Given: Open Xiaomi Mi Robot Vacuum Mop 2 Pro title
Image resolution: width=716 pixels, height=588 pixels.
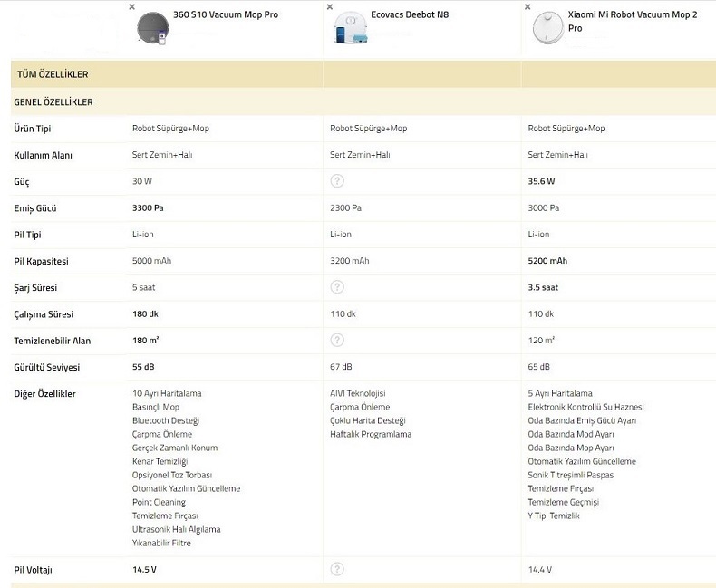Looking at the screenshot, I should (633, 21).
